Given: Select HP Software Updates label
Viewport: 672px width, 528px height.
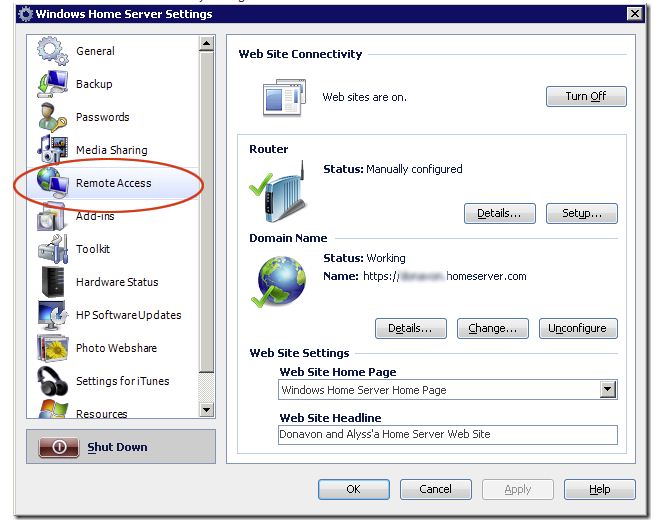Looking at the screenshot, I should click(x=129, y=315).
